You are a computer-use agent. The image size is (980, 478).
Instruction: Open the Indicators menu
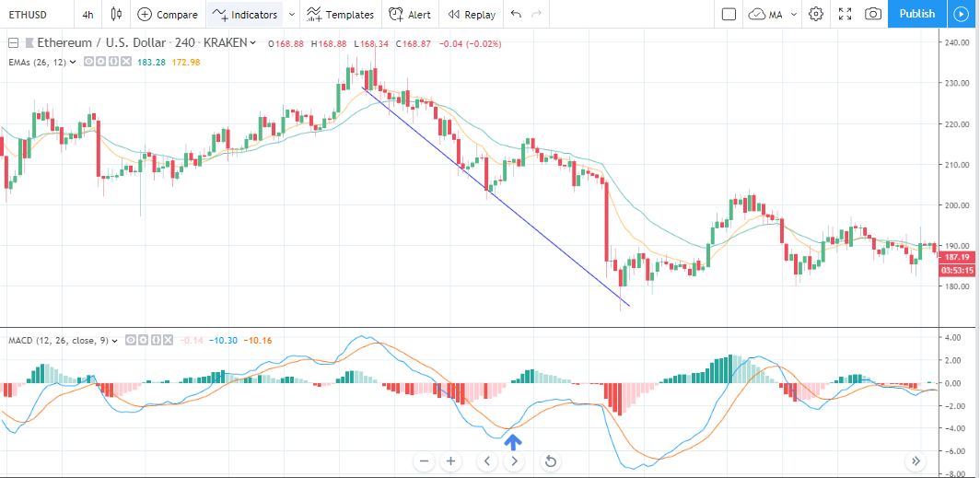click(245, 14)
